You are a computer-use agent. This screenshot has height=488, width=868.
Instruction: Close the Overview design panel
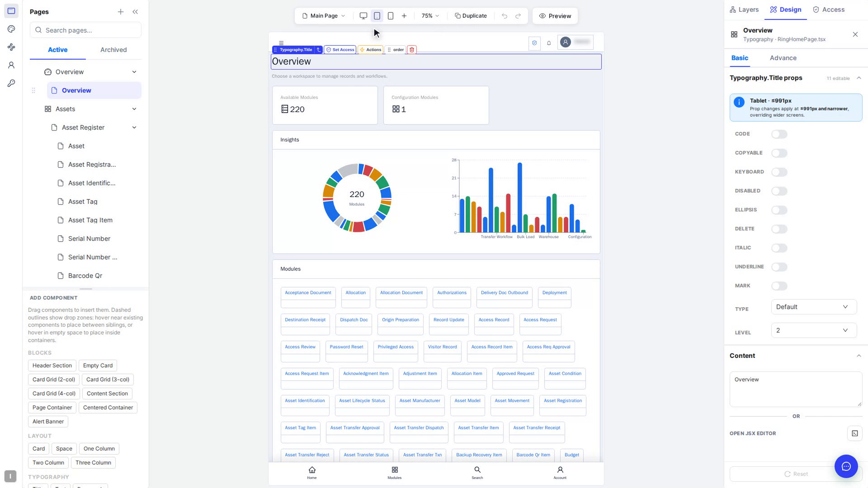[x=855, y=34]
